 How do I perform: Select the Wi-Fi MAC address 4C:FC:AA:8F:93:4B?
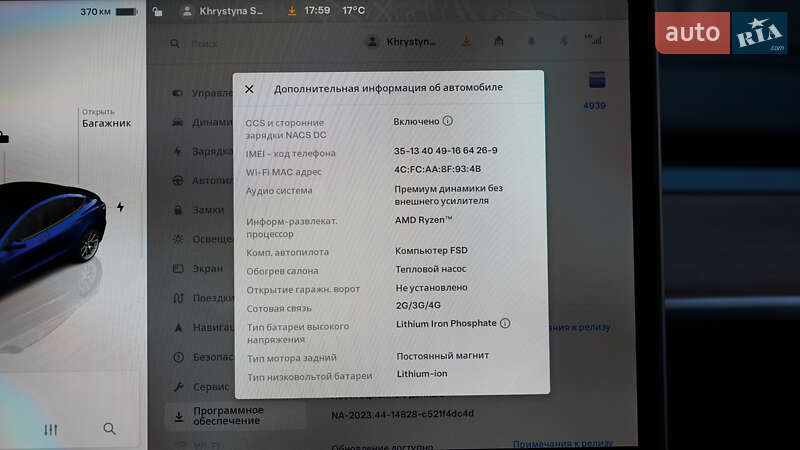point(437,169)
